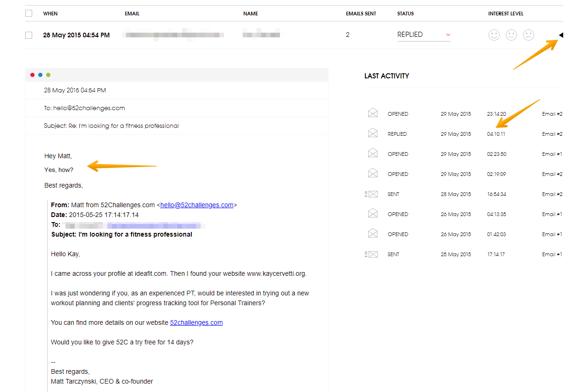The image size is (587, 392).
Task: Click Email #1 on the 02:23:50 row
Action: (x=552, y=154)
